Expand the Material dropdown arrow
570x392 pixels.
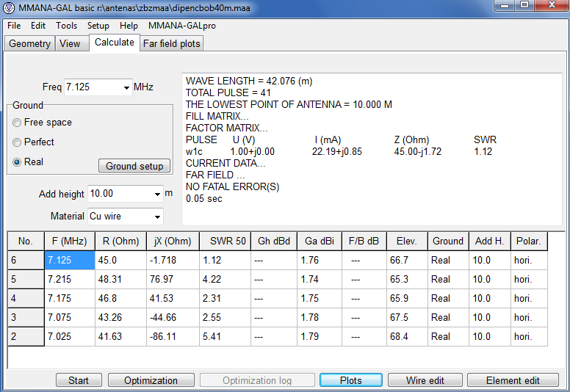(x=157, y=217)
